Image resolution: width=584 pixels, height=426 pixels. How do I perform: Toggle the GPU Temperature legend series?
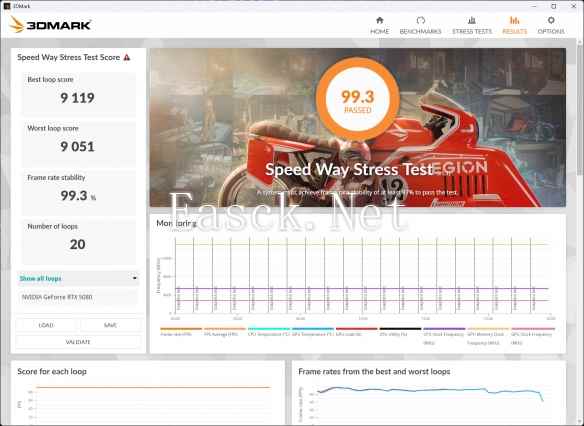click(x=312, y=332)
